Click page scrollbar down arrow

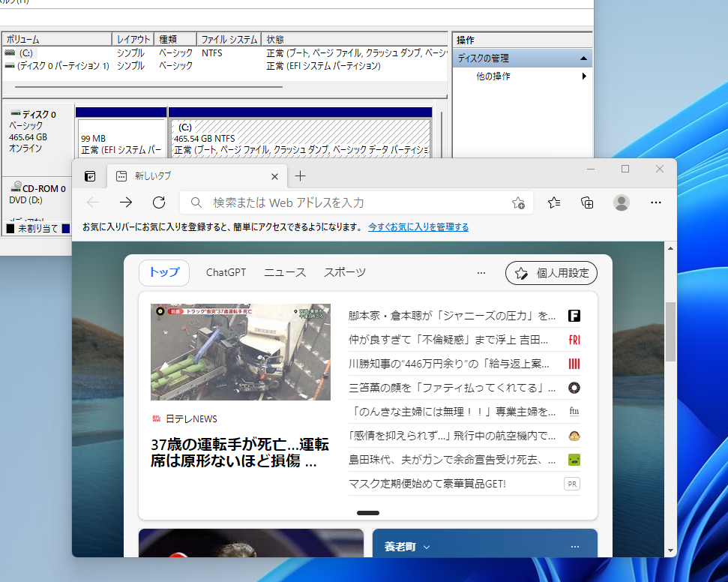pyautogui.click(x=670, y=550)
